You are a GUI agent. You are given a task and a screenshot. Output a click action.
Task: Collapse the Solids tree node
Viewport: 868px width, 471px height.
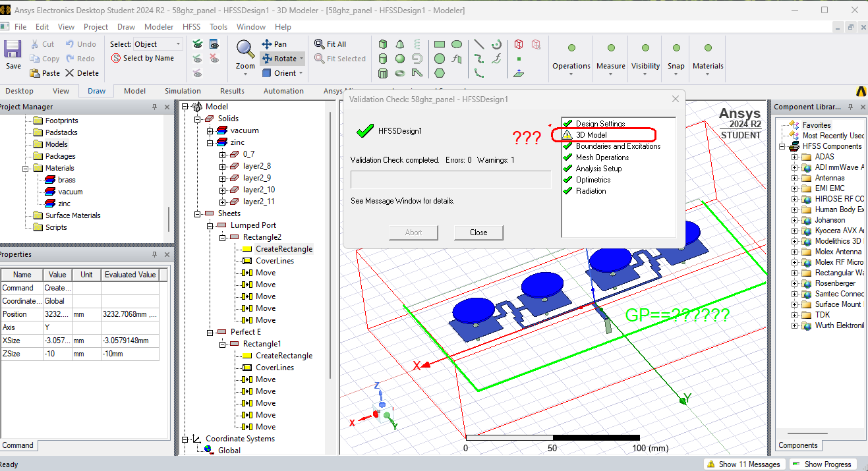(198, 119)
